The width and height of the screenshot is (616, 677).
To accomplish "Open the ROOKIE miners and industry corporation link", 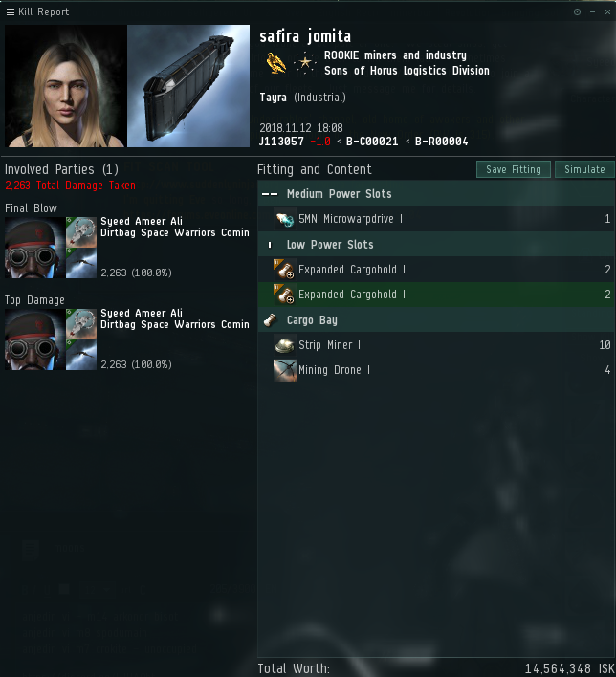I will click(x=395, y=55).
